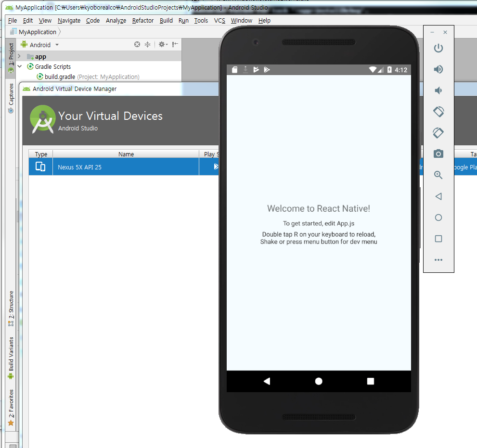Open the View menu

click(45, 20)
